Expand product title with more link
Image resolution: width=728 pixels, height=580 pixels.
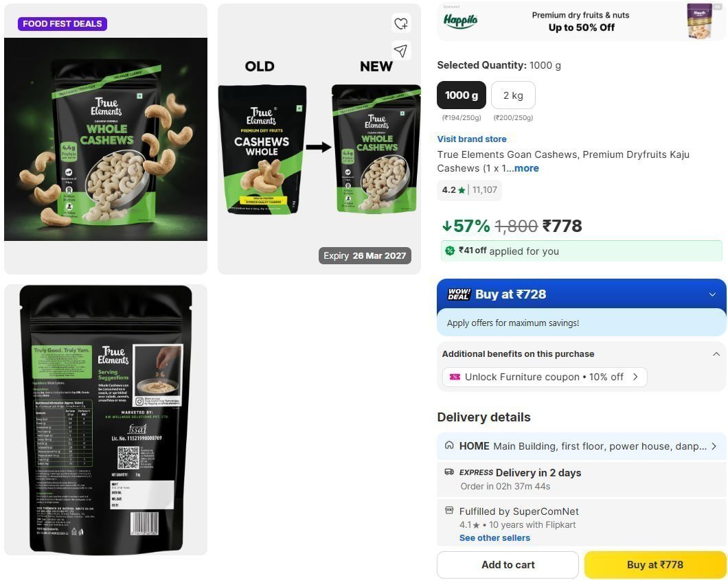pos(527,168)
